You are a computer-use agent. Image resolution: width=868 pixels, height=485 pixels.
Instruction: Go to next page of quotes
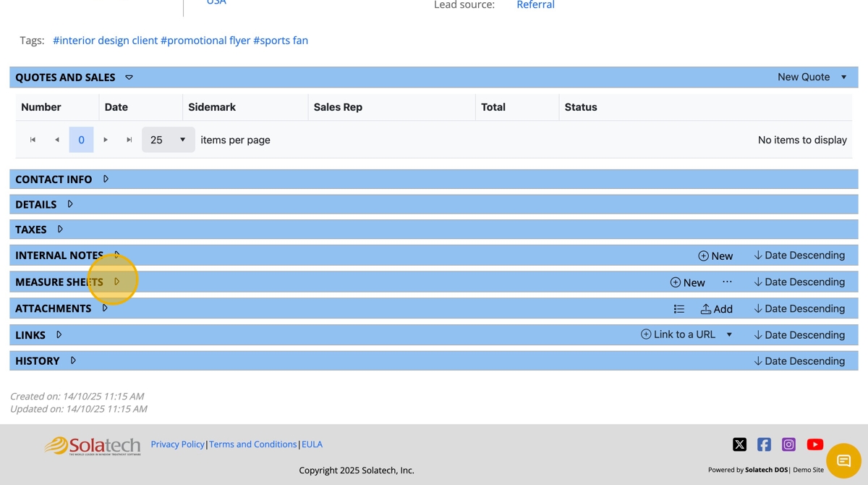(106, 140)
